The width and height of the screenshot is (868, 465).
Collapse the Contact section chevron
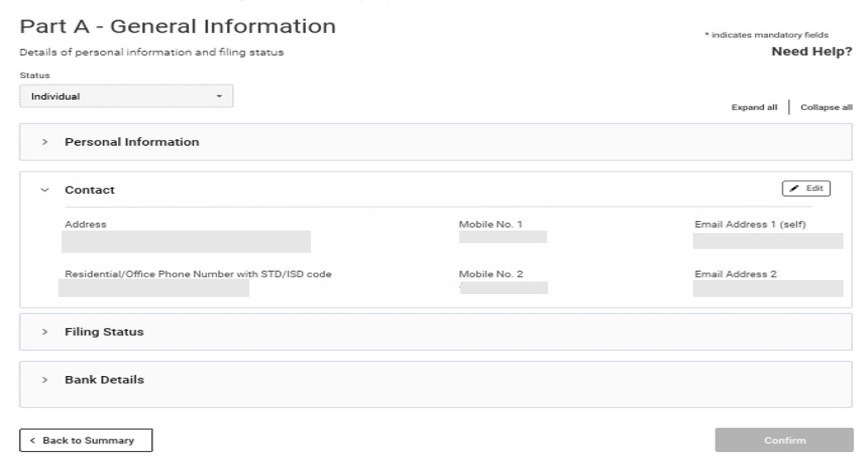[45, 190]
